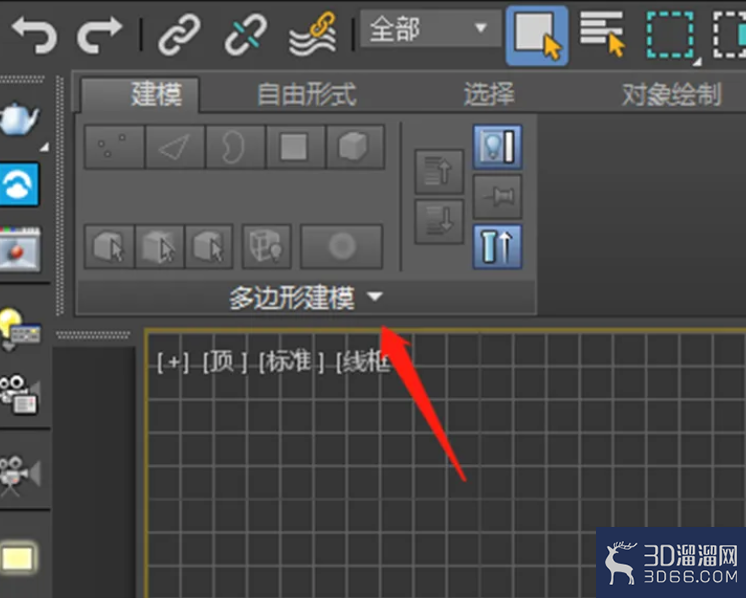Click the Redo arrow icon
The height and width of the screenshot is (598, 746).
pos(99,34)
